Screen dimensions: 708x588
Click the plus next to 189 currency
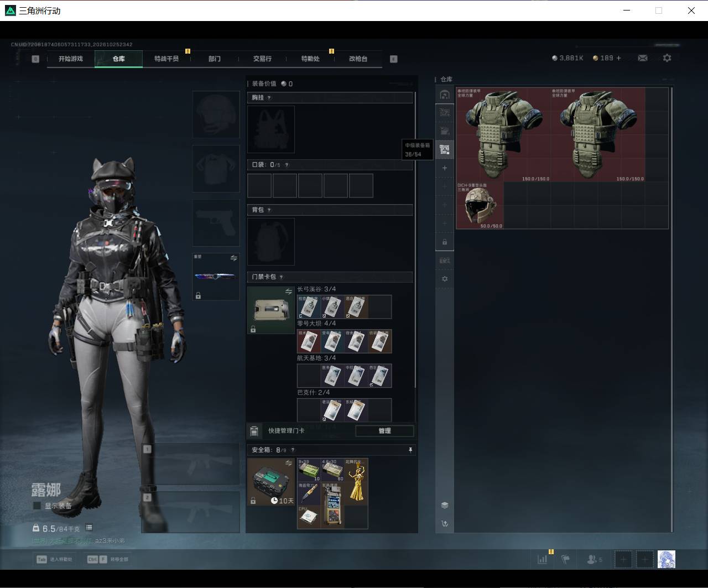[x=618, y=58]
